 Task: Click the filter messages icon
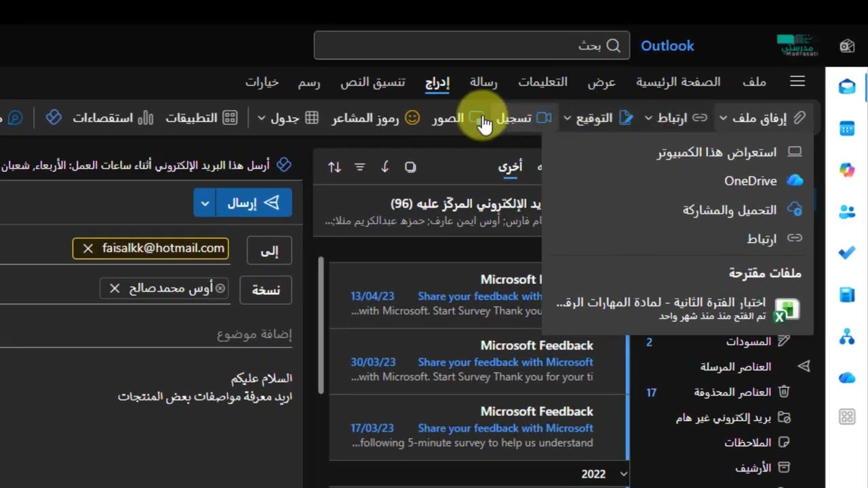click(359, 167)
